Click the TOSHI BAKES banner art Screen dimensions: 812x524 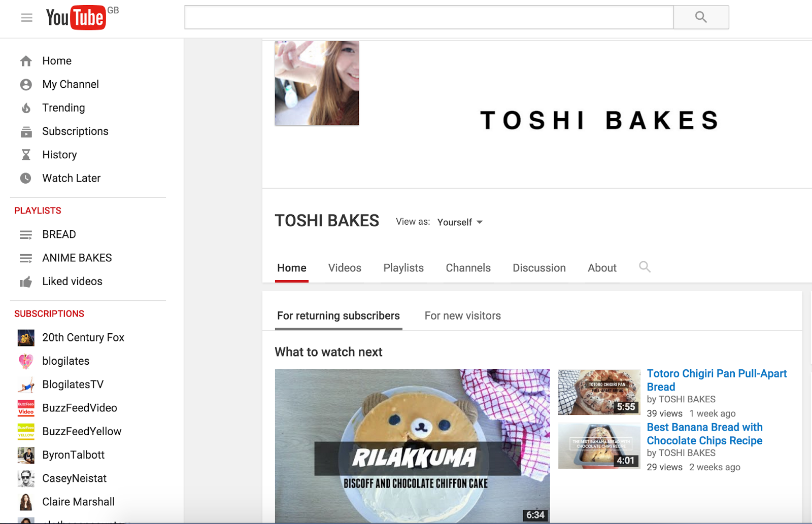[x=599, y=120]
